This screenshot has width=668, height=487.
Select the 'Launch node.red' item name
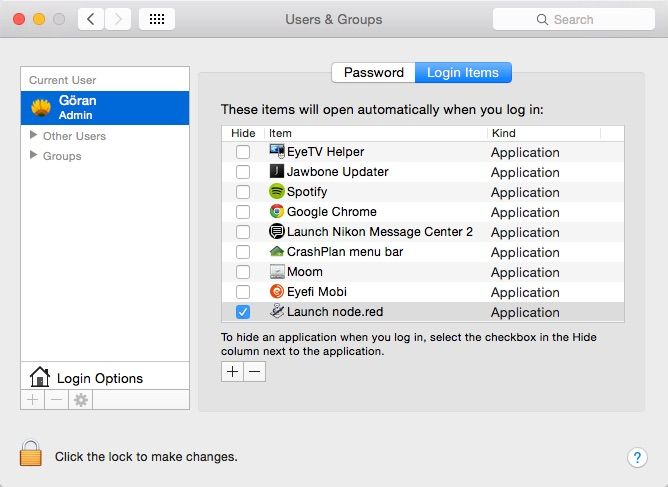[335, 311]
